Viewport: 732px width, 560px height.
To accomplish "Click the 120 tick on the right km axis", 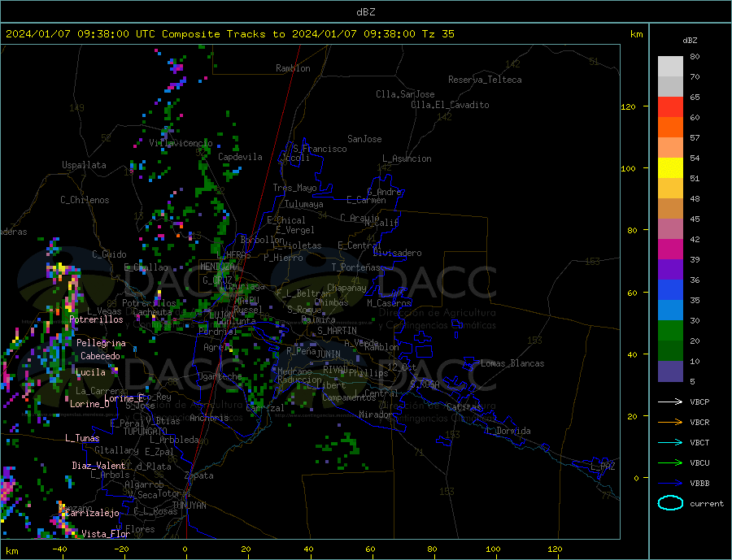I will [629, 106].
